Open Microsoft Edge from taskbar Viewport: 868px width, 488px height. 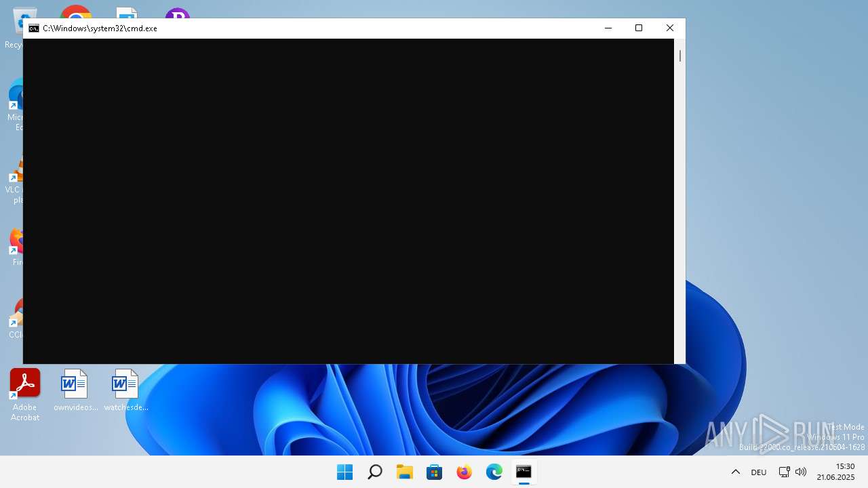coord(494,472)
